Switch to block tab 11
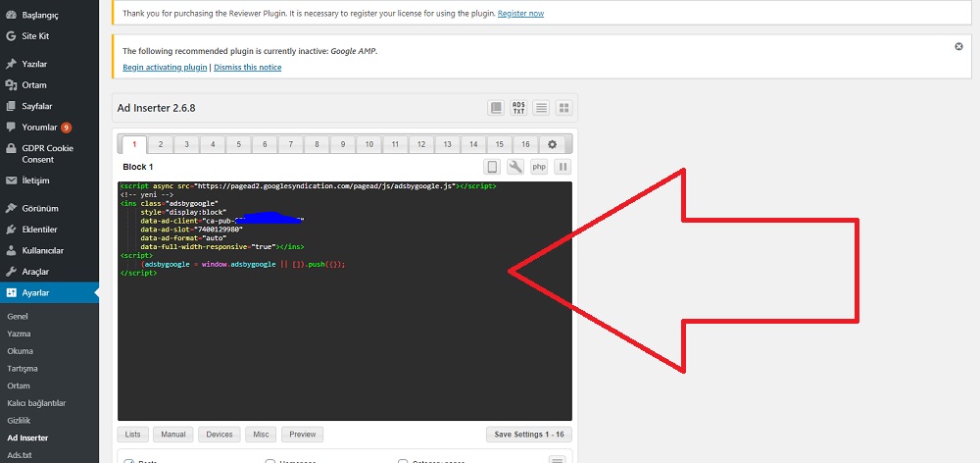Viewport: 980px width, 463px height. click(x=395, y=144)
